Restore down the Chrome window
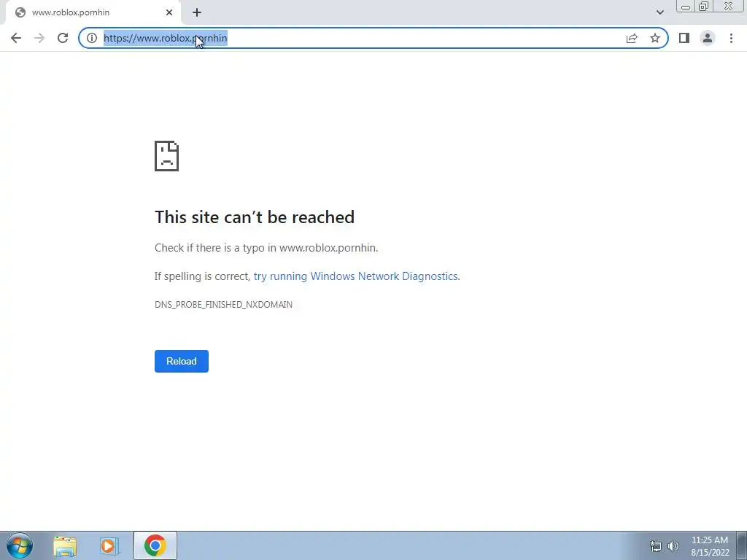This screenshot has height=560, width=747. click(703, 6)
